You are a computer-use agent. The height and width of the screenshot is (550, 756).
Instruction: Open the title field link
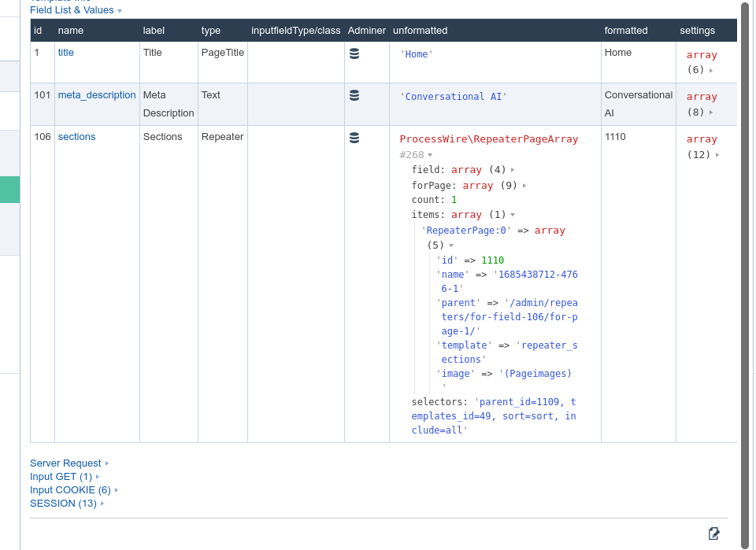tap(65, 53)
